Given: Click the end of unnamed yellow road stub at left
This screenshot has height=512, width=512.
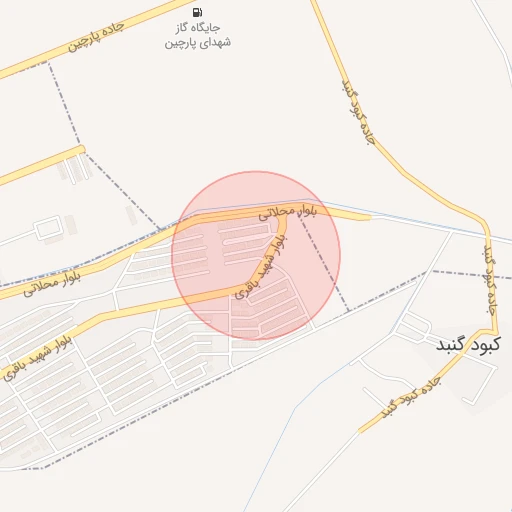Looking at the screenshot, I should [82, 149].
